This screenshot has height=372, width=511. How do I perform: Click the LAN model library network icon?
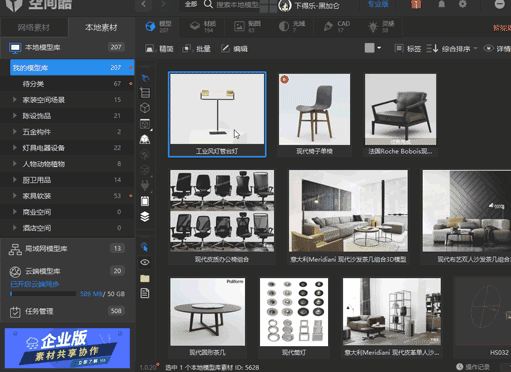click(15, 249)
